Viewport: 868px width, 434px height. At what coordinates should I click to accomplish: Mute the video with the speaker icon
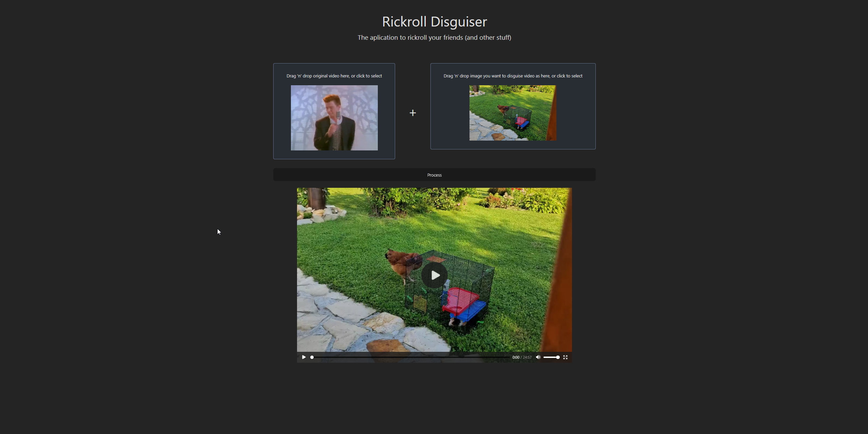click(x=538, y=357)
